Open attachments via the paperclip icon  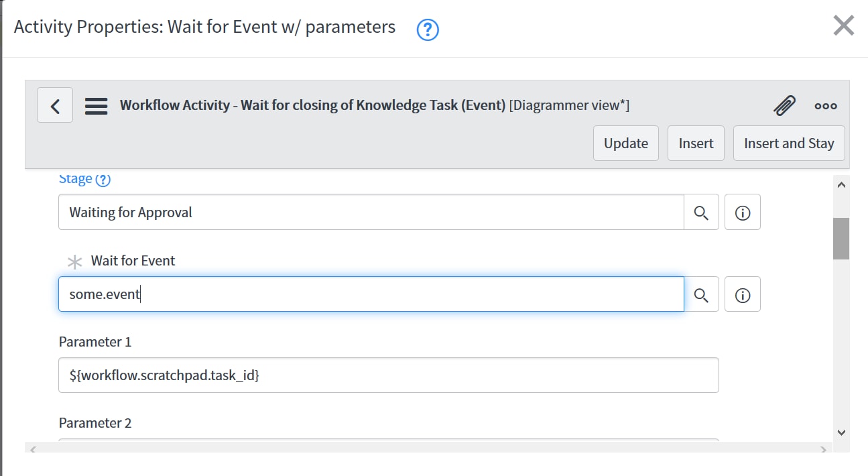784,106
